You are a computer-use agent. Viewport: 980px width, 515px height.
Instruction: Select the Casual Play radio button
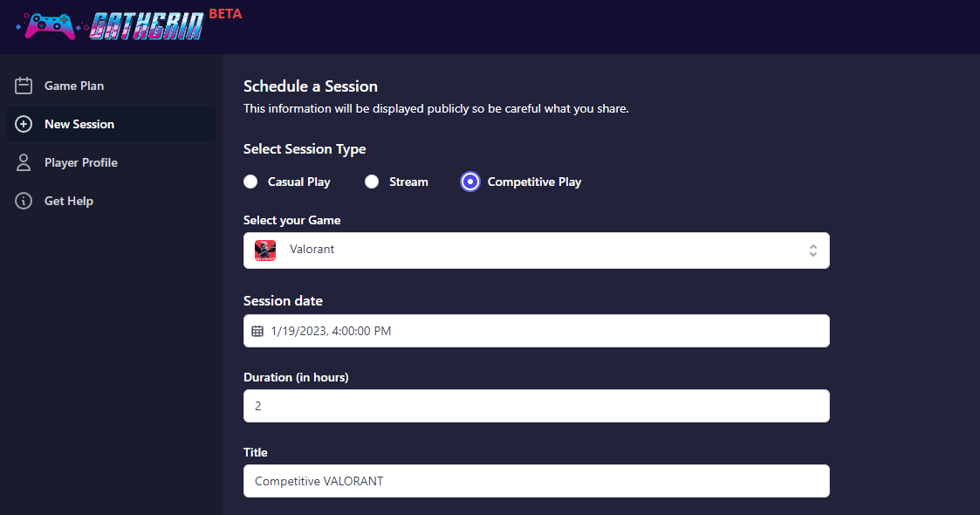250,182
